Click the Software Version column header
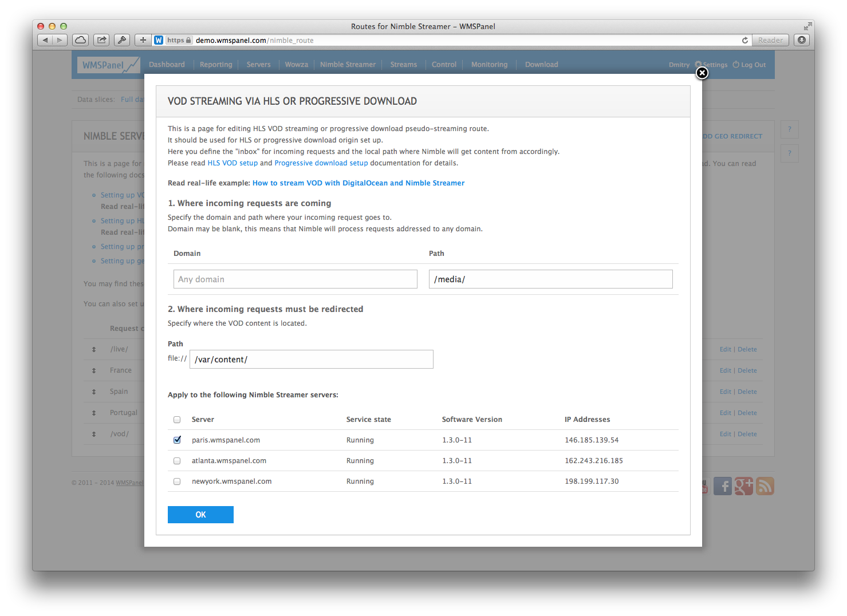The height and width of the screenshot is (616, 847). tap(472, 420)
